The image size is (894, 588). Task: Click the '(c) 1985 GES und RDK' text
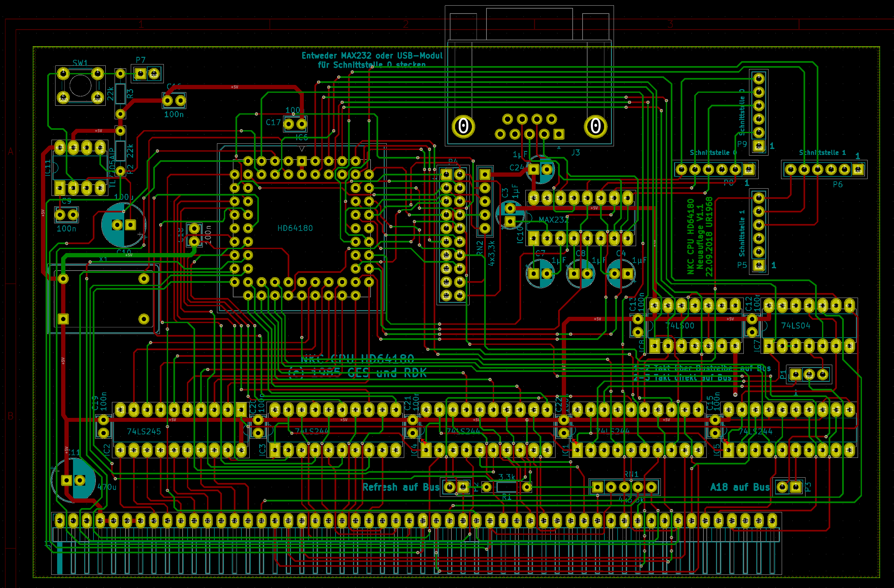357,373
